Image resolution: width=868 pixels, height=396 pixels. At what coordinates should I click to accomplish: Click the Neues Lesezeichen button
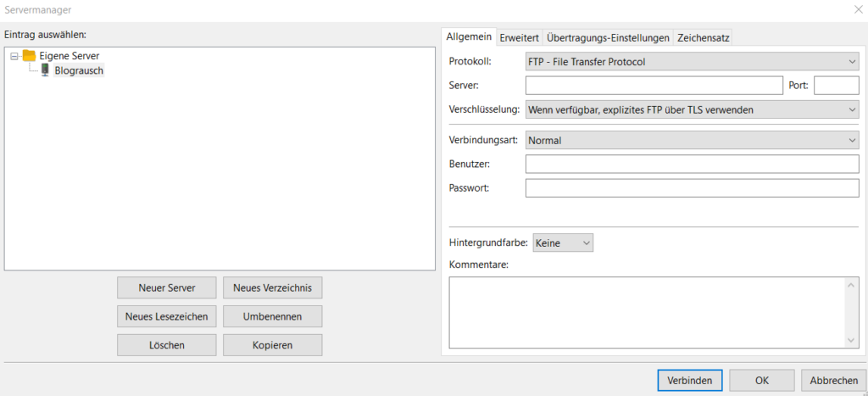167,316
